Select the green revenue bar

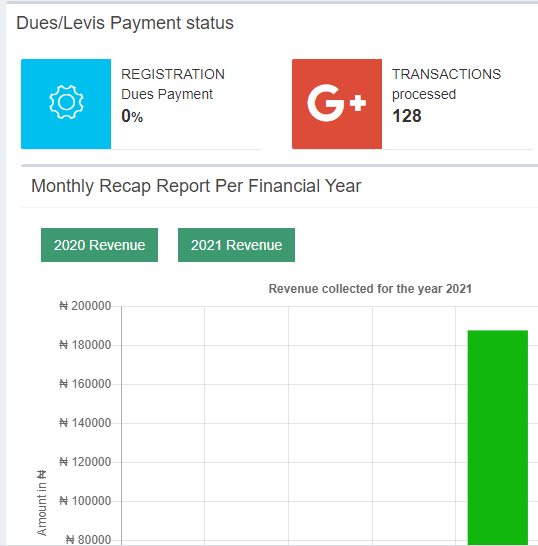[x=498, y=437]
